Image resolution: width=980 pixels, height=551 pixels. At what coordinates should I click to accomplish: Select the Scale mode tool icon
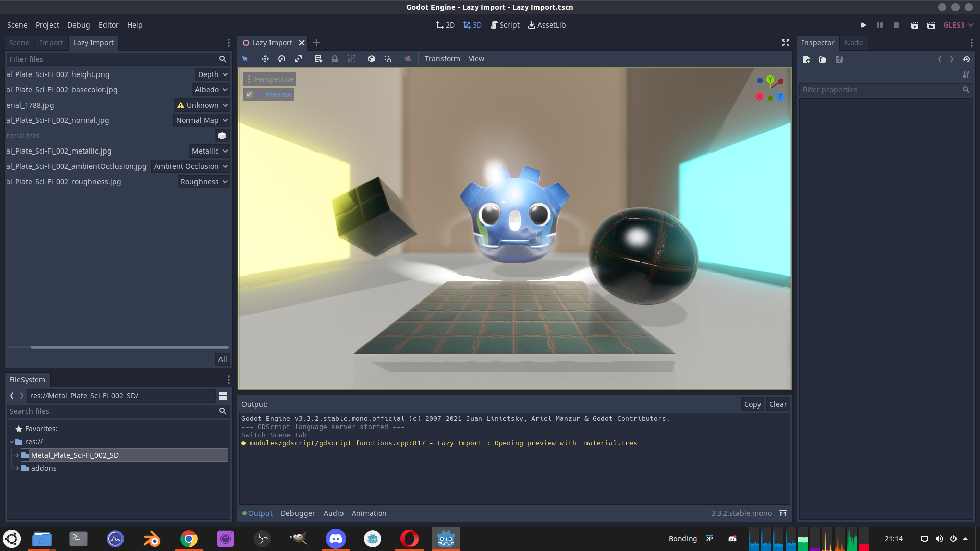[x=298, y=59]
